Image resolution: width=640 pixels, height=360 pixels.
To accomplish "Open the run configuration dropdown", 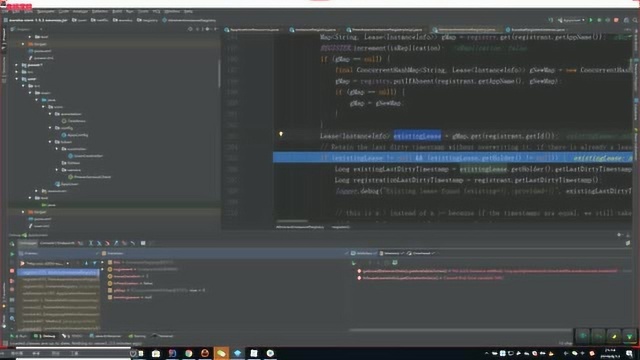I will (571, 20).
